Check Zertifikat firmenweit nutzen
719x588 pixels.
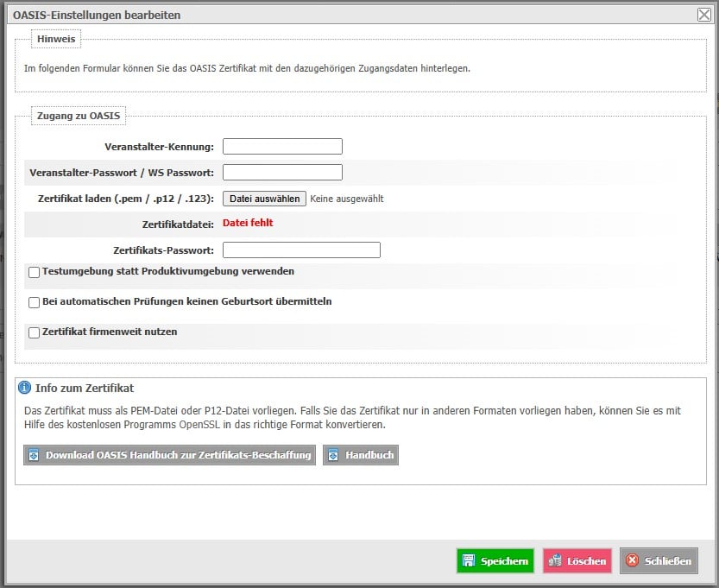pyautogui.click(x=34, y=332)
